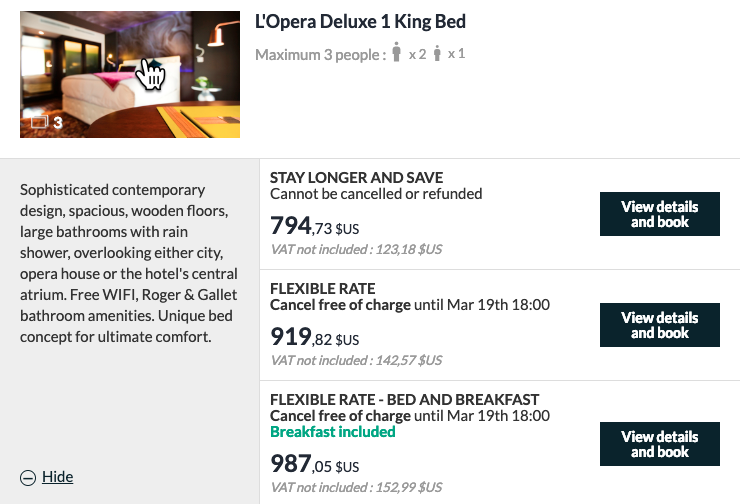This screenshot has height=504, width=740.
Task: Click the room description paragraph
Action: pyautogui.click(x=129, y=263)
